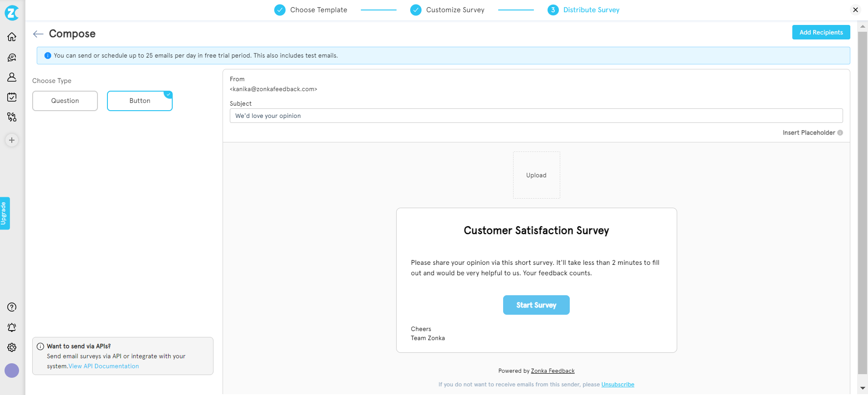
Task: Open the calendar tasks icon in sidebar
Action: coord(12,97)
